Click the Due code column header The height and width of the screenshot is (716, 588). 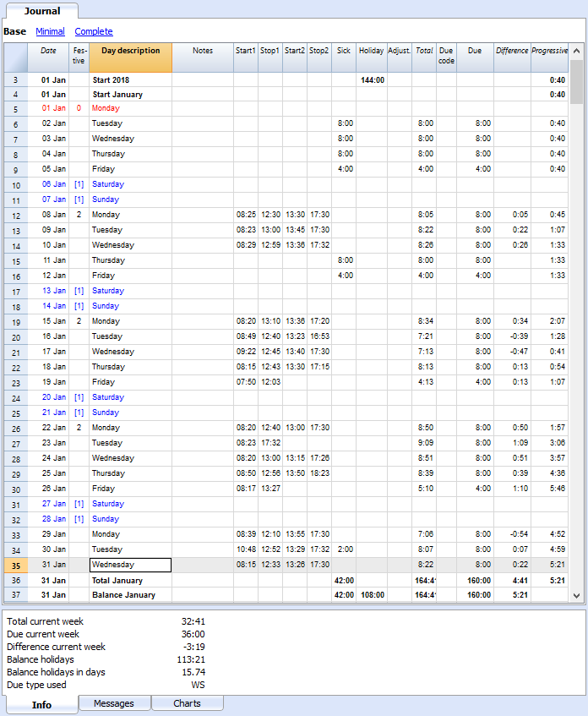(x=446, y=57)
